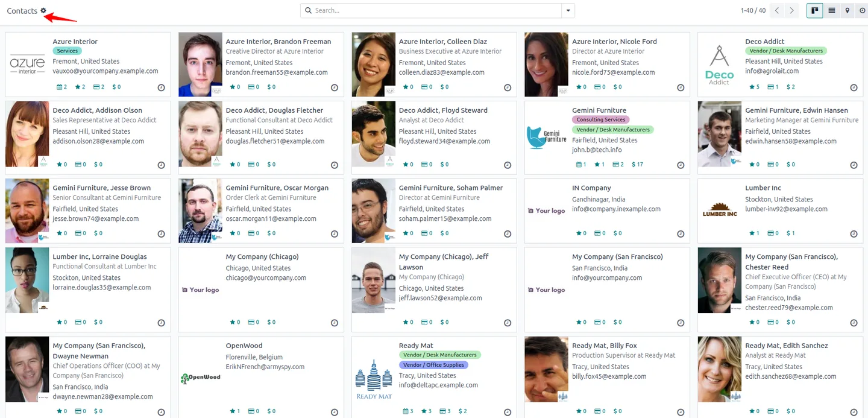Click sales card icon on Azure Interior card
The image size is (868, 418).
click(96, 87)
